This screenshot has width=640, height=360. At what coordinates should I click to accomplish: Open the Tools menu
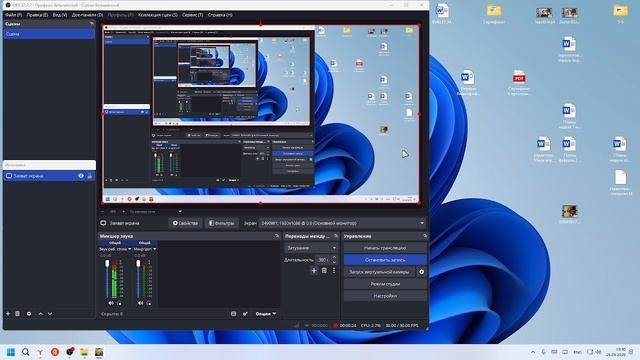click(193, 15)
